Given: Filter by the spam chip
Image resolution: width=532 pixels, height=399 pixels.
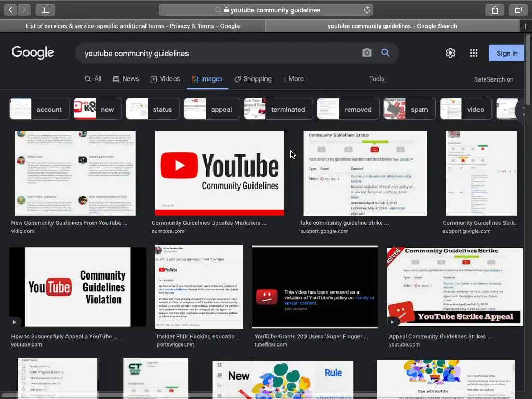Looking at the screenshot, I should tap(409, 109).
